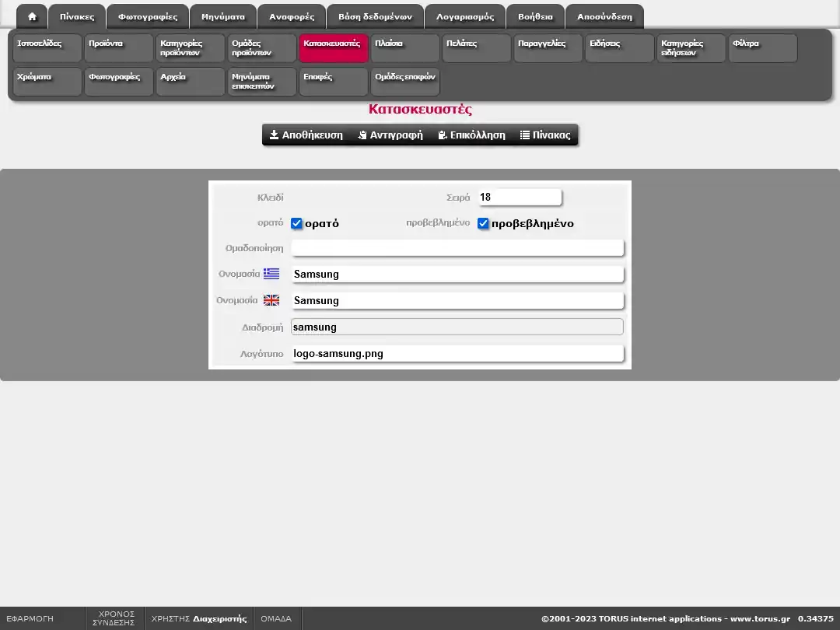
Task: Open the Πελάτες section
Action: [477, 48]
